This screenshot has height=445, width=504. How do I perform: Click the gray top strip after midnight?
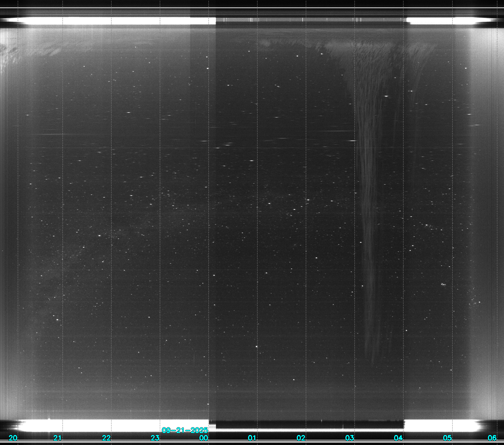(308, 20)
